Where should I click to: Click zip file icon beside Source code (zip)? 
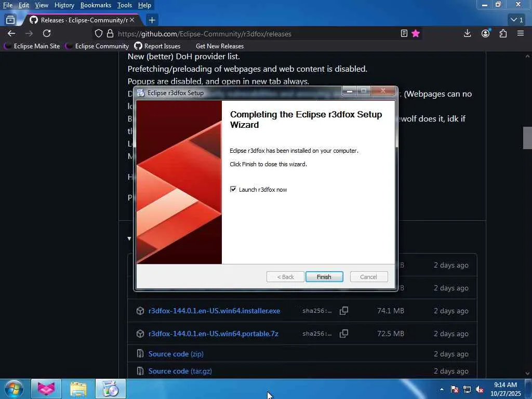(x=140, y=354)
